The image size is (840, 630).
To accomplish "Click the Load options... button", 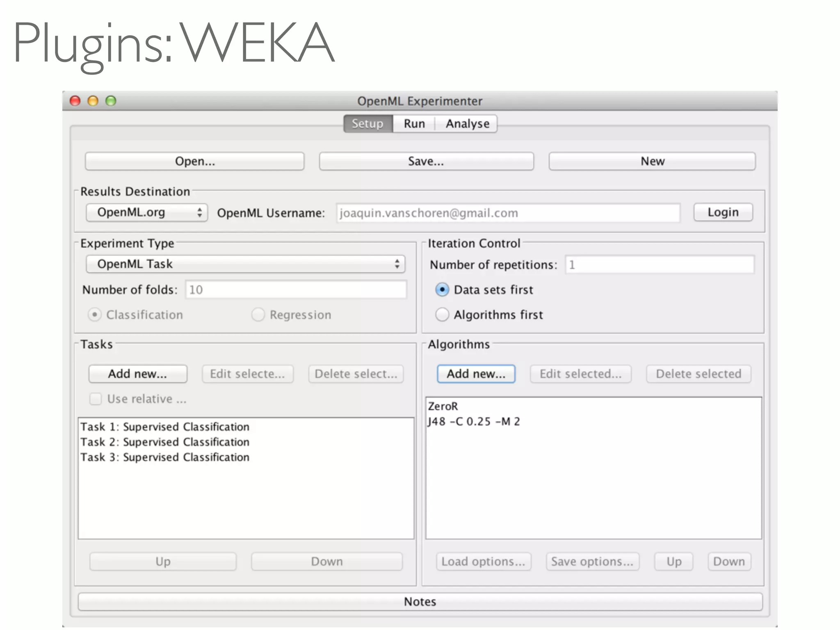I will click(483, 561).
